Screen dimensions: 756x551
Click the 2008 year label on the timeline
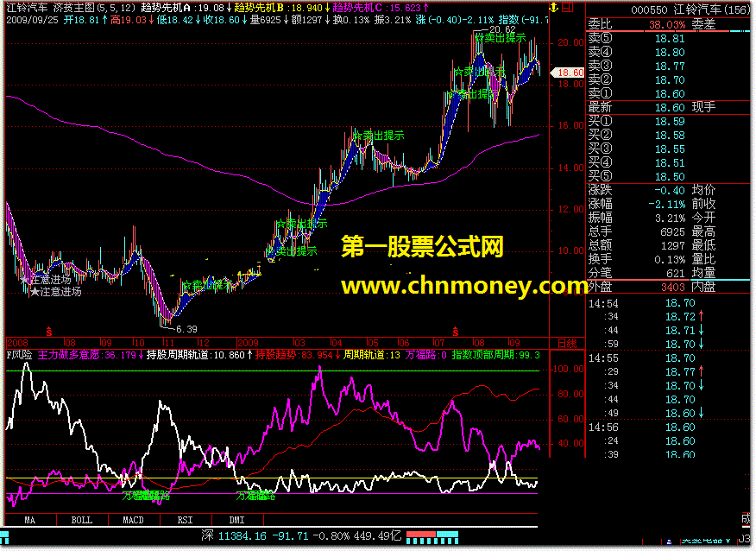coord(18,343)
